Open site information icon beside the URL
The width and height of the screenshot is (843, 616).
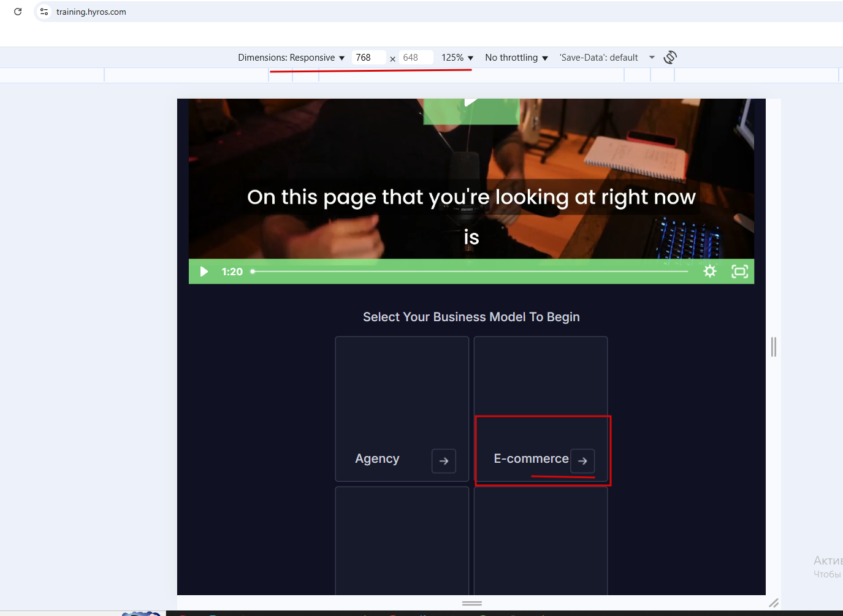(44, 12)
